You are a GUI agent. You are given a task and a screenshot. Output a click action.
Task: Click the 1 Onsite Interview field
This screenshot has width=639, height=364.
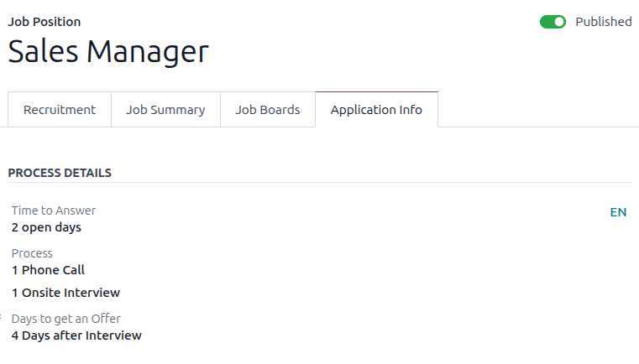65,293
